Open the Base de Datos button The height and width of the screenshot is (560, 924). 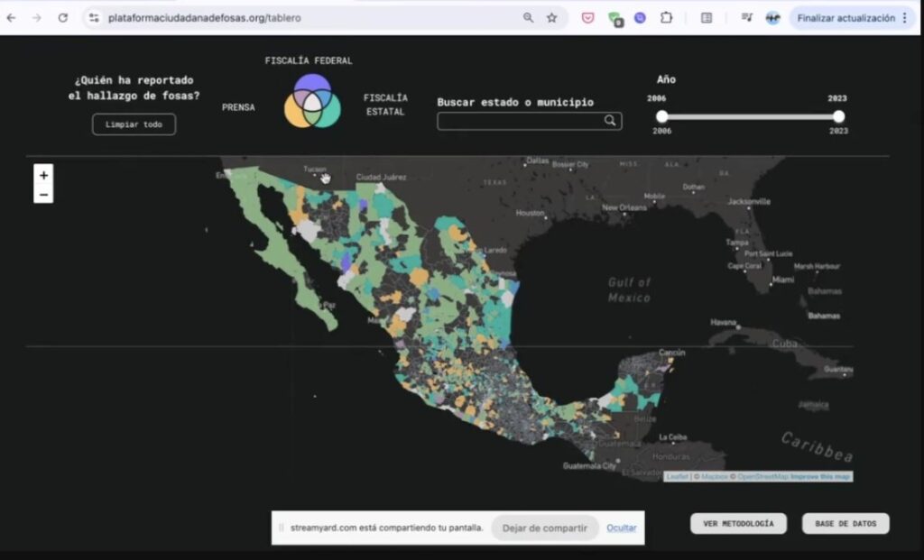845,524
